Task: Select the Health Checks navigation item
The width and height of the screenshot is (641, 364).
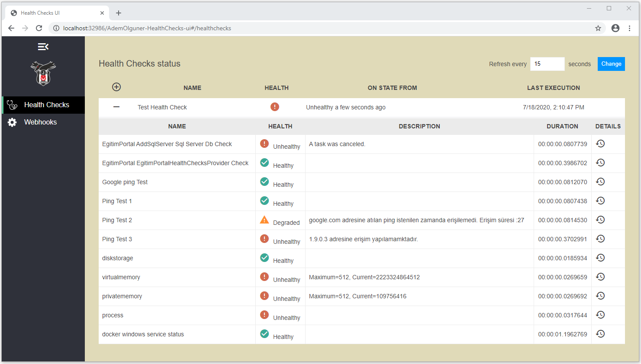Action: (47, 105)
